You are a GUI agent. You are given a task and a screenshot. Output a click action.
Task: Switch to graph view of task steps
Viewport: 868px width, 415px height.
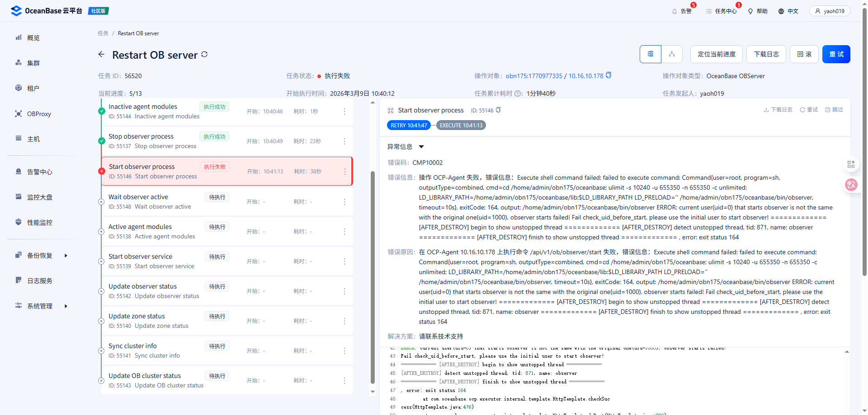672,54
